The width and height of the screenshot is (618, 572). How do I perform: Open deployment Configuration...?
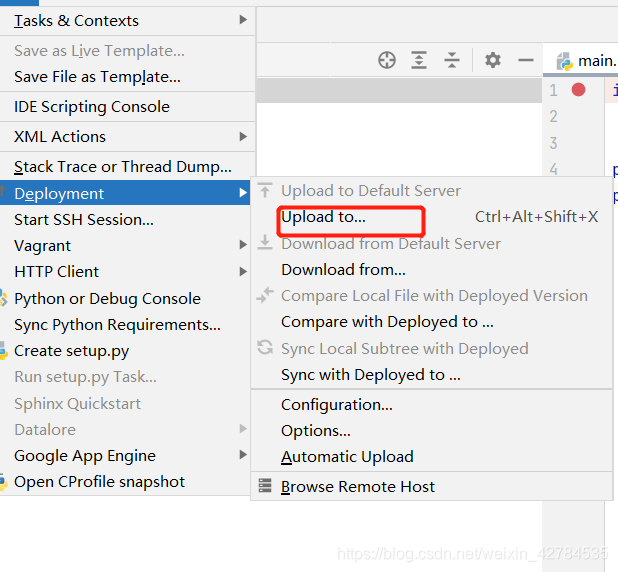[432, 405]
